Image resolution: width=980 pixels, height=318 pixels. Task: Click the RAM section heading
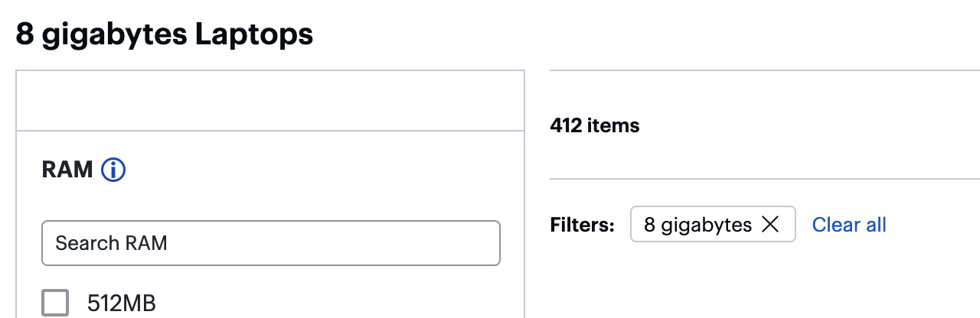click(x=67, y=170)
